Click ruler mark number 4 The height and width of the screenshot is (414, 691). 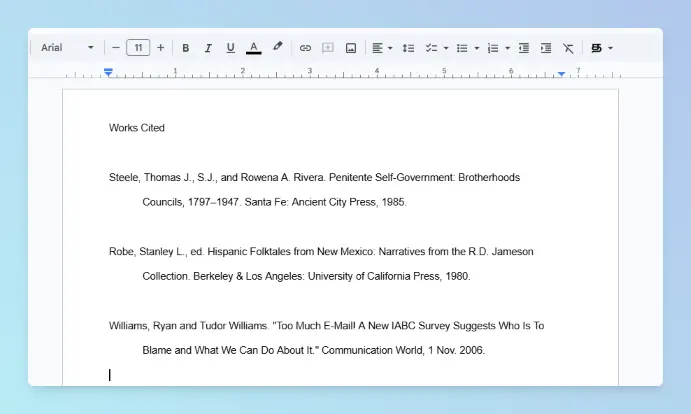[377, 71]
